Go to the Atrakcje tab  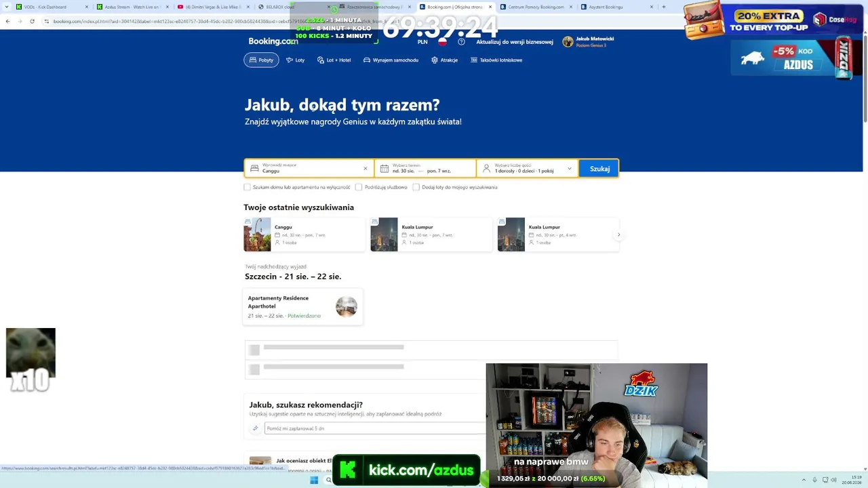444,60
